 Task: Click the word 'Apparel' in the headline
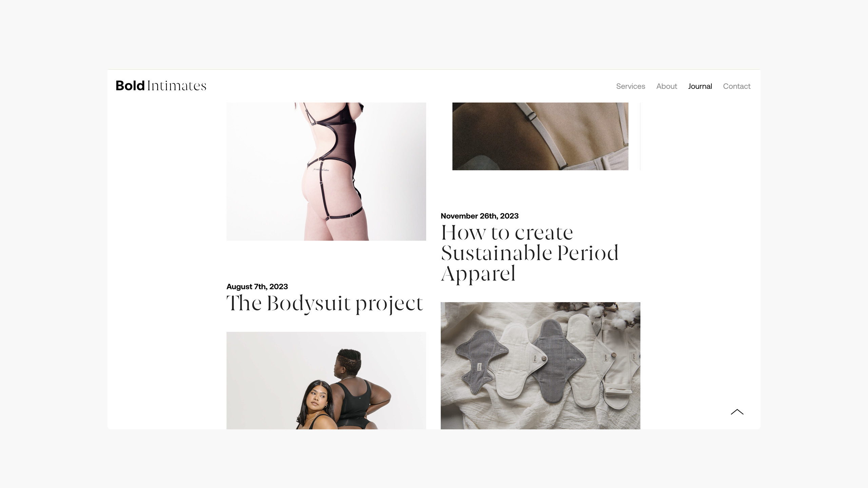[478, 273]
